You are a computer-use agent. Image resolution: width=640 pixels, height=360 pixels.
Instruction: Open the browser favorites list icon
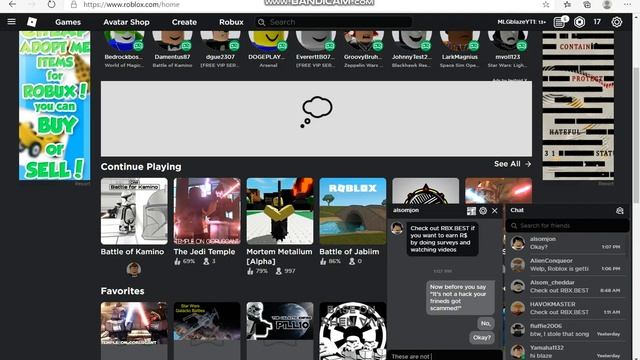(567, 4)
